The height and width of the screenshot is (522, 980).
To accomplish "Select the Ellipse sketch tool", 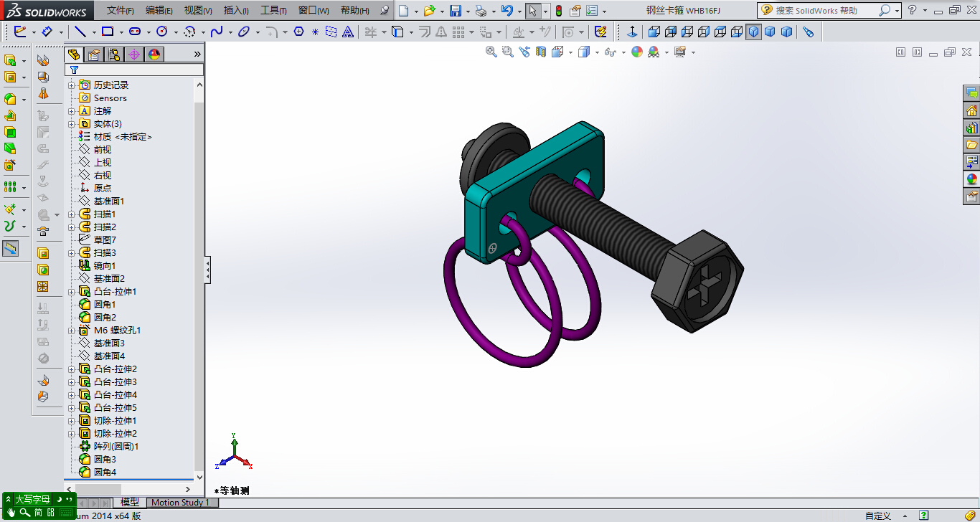I will coord(244,32).
